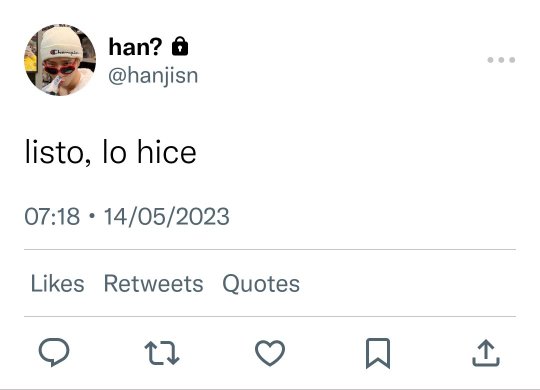Click the date 14/05/2023
The width and height of the screenshot is (540, 390).
pyautogui.click(x=167, y=217)
